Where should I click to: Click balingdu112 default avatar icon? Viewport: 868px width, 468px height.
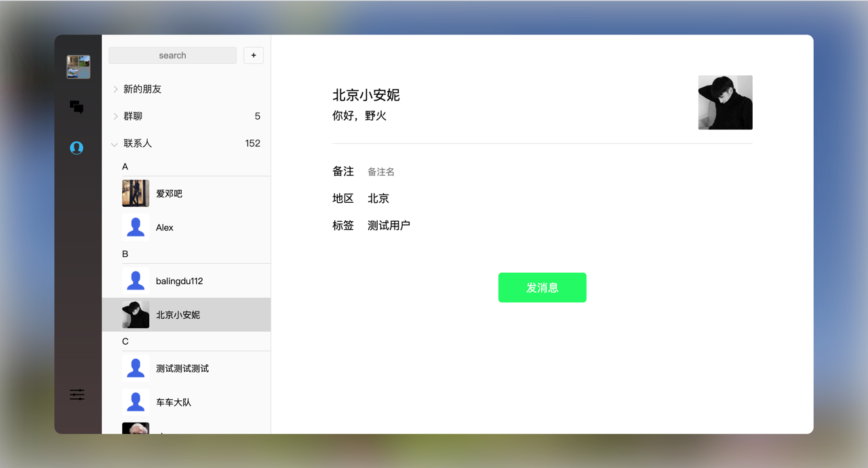click(x=136, y=281)
